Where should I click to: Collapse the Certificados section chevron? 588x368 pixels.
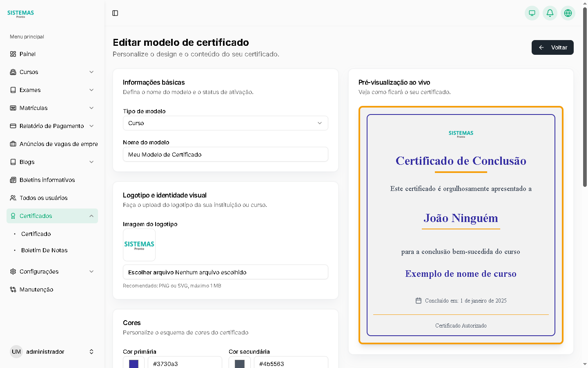pos(91,216)
